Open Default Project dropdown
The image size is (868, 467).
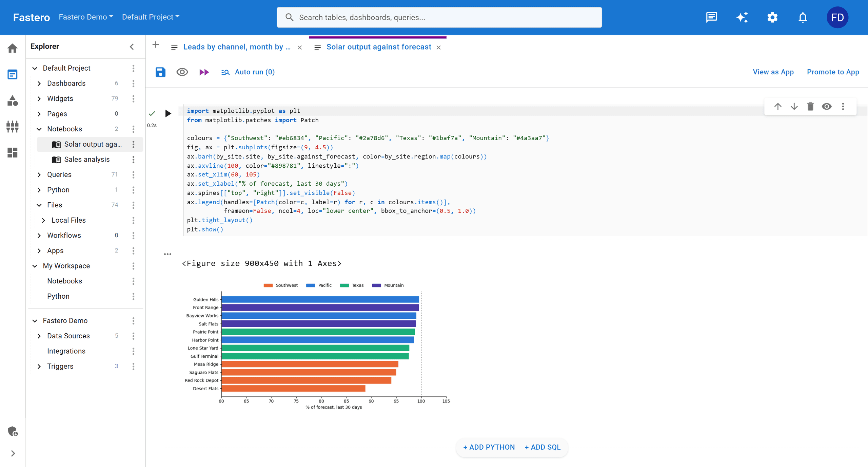(151, 17)
